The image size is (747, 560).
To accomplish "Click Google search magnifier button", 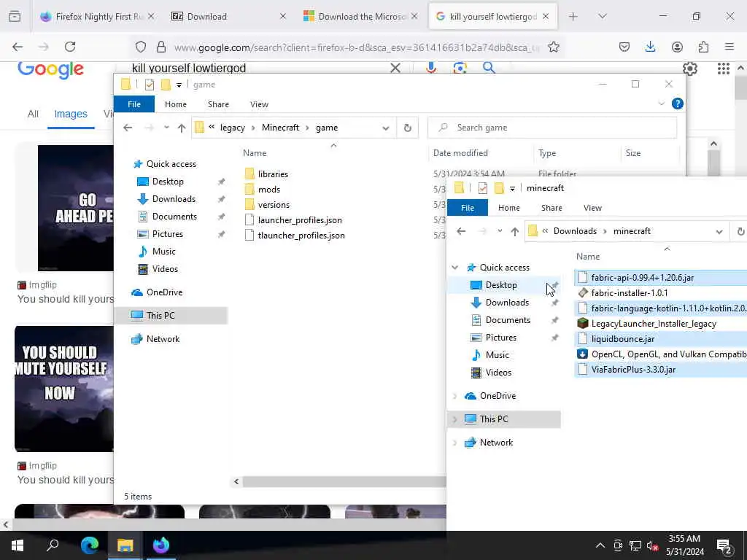I will click(489, 68).
